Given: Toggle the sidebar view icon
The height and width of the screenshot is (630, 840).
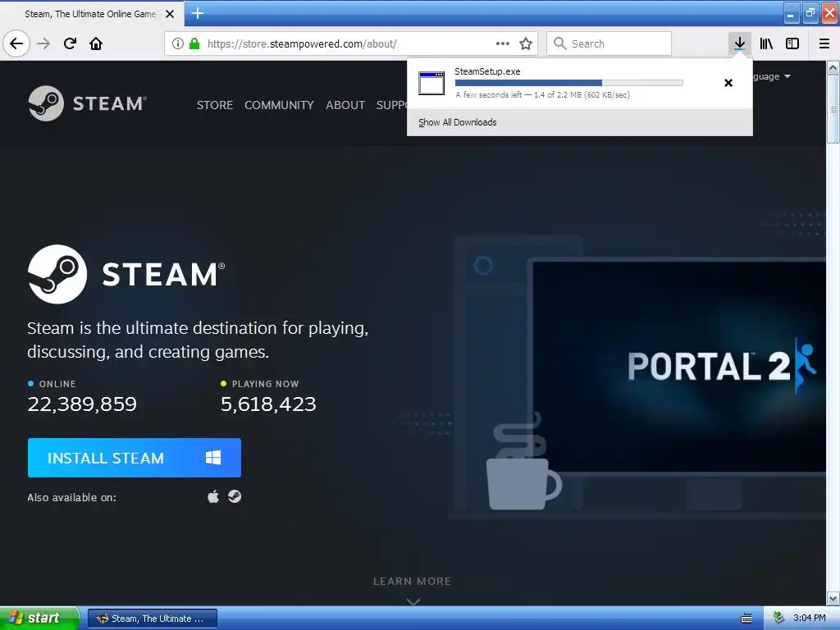Looking at the screenshot, I should point(792,43).
